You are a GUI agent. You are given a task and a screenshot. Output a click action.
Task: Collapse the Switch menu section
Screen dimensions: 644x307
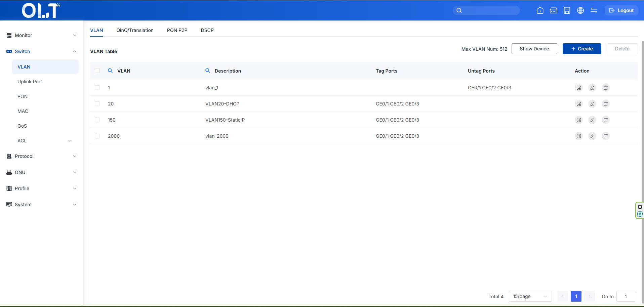pyautogui.click(x=42, y=51)
